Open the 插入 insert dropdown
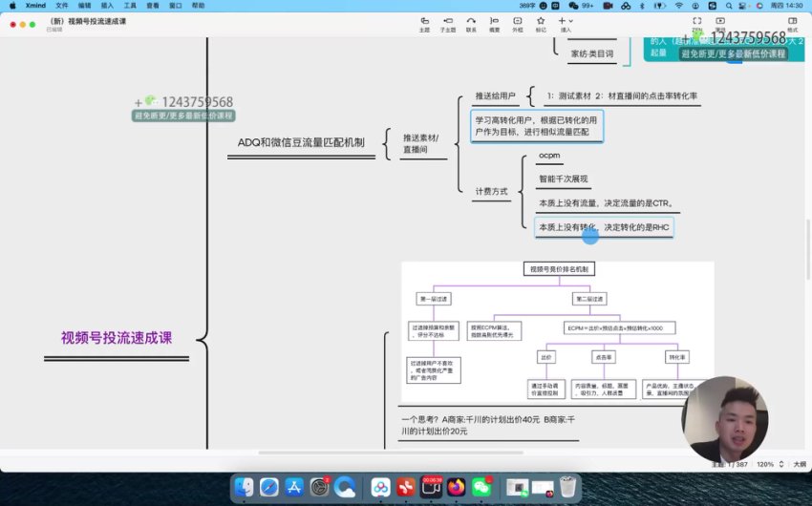 566,21
